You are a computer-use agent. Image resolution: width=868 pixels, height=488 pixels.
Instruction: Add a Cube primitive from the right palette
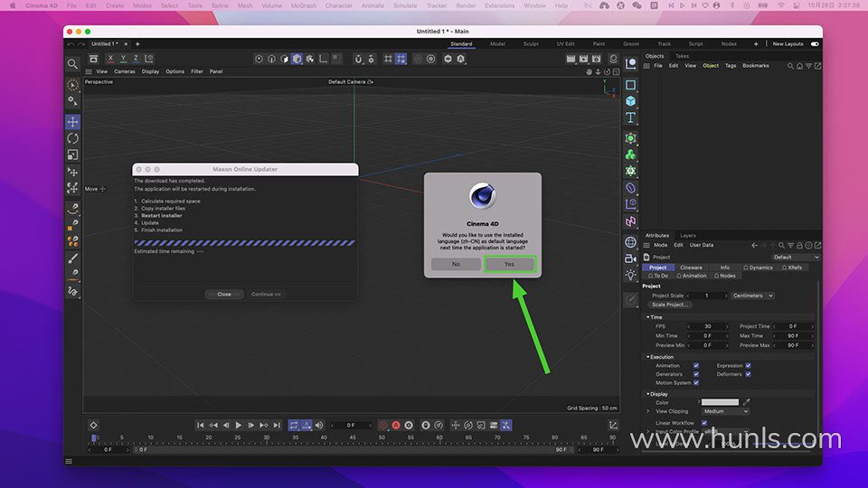pos(630,101)
